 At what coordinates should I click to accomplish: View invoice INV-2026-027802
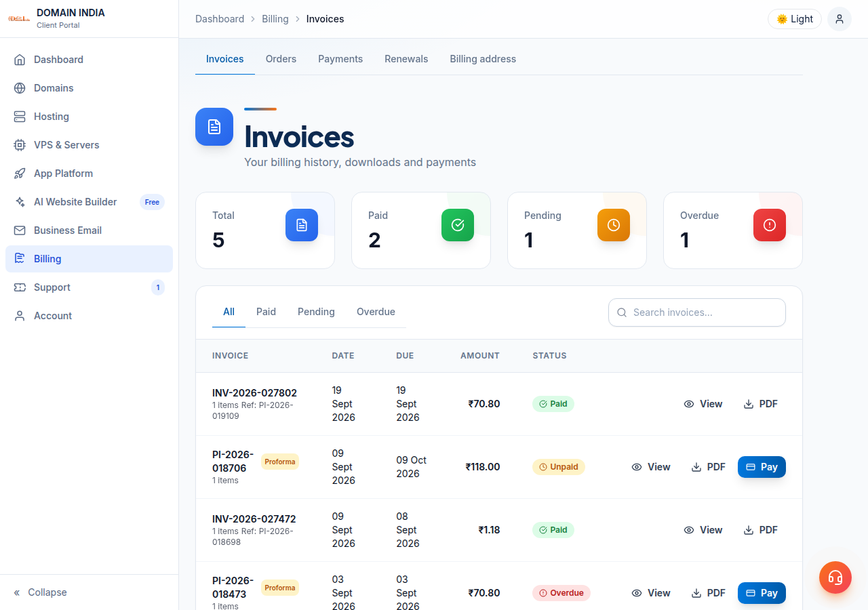point(703,404)
